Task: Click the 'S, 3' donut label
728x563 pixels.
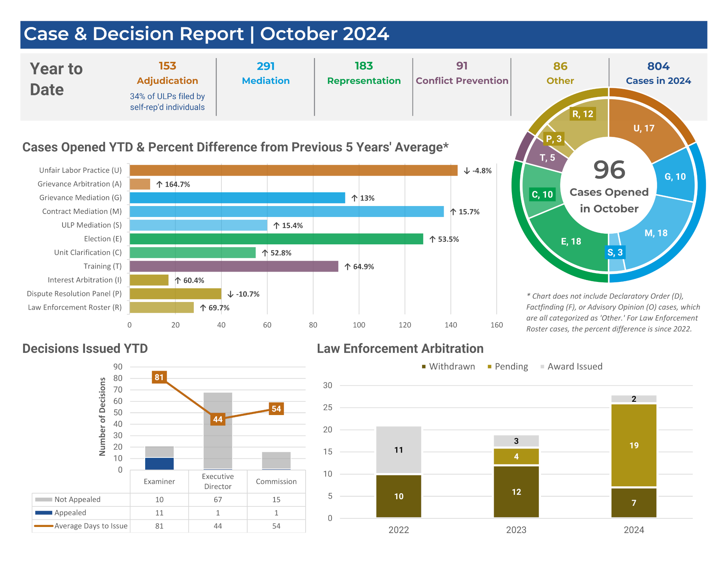Action: pos(615,252)
